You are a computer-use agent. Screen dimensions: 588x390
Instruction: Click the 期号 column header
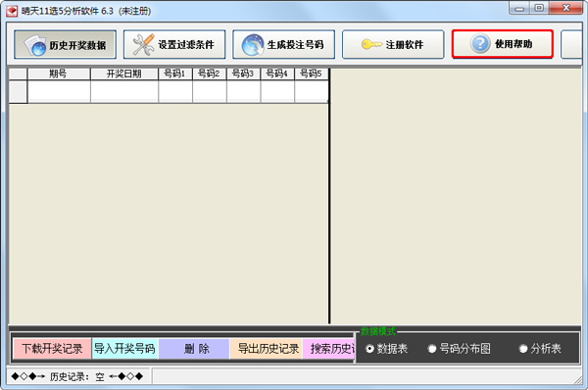pyautogui.click(x=59, y=73)
